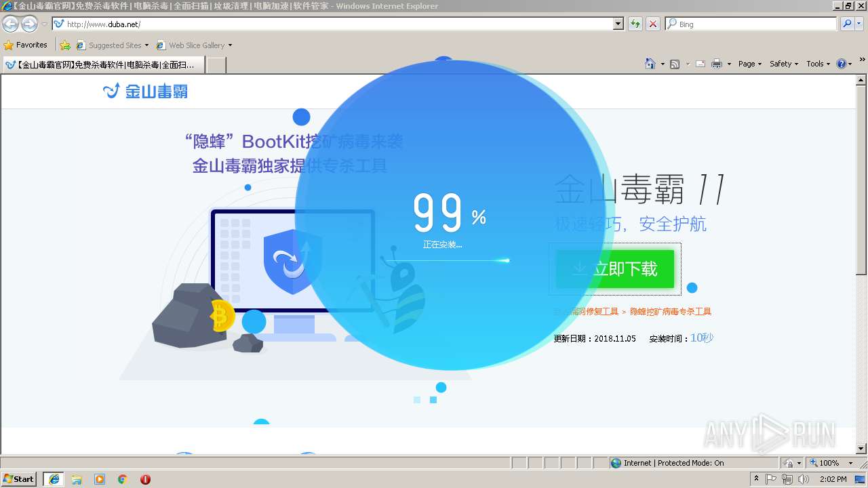Click the Show Desktop button

(x=861, y=479)
